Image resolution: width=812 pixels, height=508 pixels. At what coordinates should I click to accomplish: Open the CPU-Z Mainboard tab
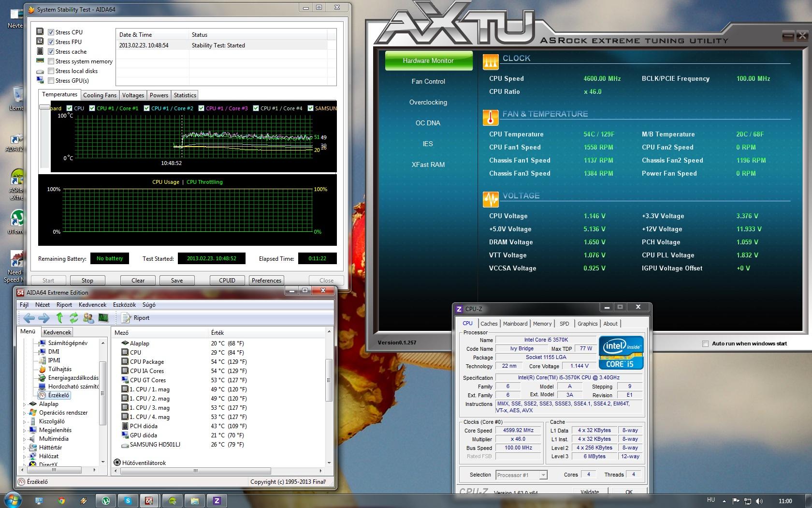pyautogui.click(x=515, y=324)
